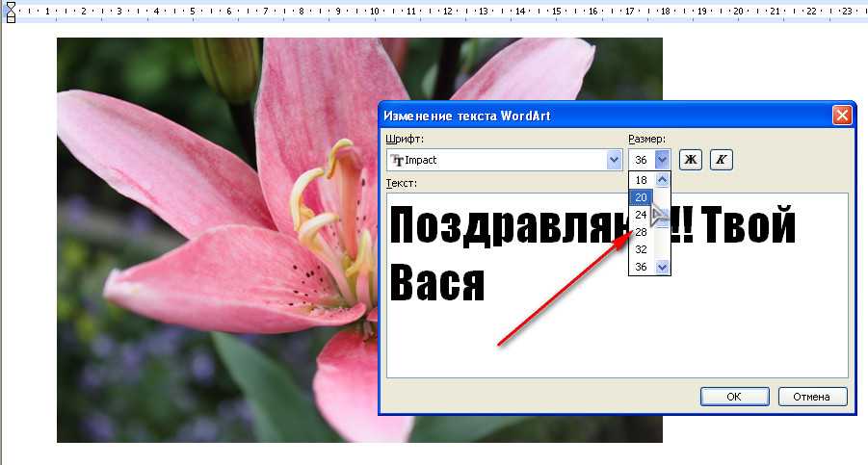Screen dimensions: 868x465
Task: Collapse the Размер size dropdown arrow
Action: tap(662, 160)
